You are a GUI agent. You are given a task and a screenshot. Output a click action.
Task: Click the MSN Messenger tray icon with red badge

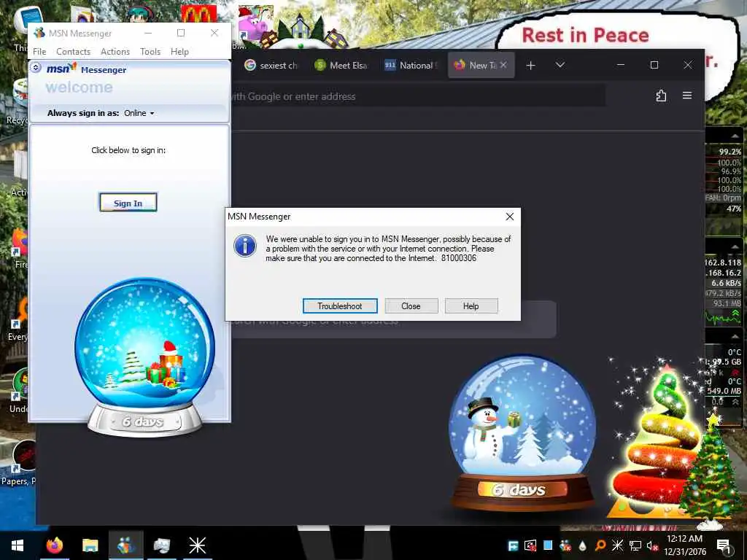tap(565, 545)
